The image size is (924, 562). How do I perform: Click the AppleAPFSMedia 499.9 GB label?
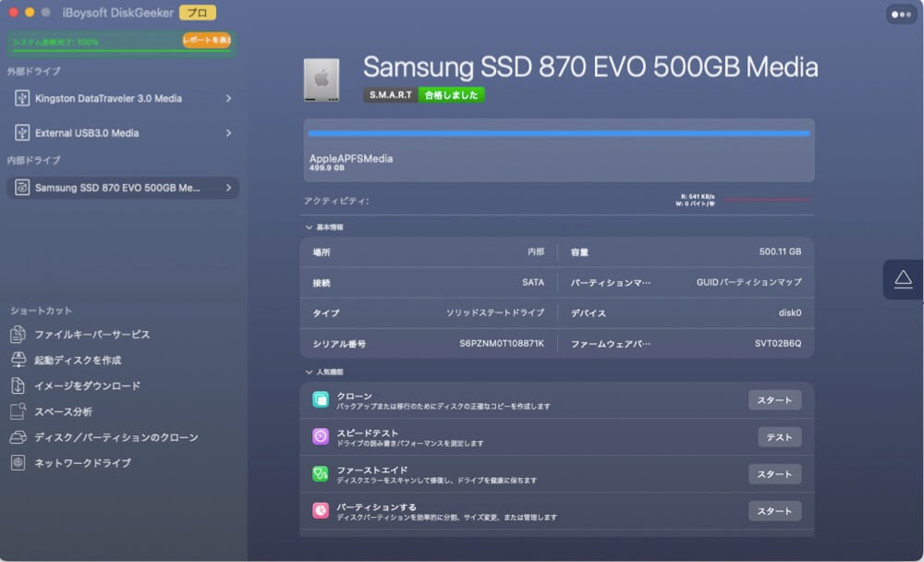(350, 162)
